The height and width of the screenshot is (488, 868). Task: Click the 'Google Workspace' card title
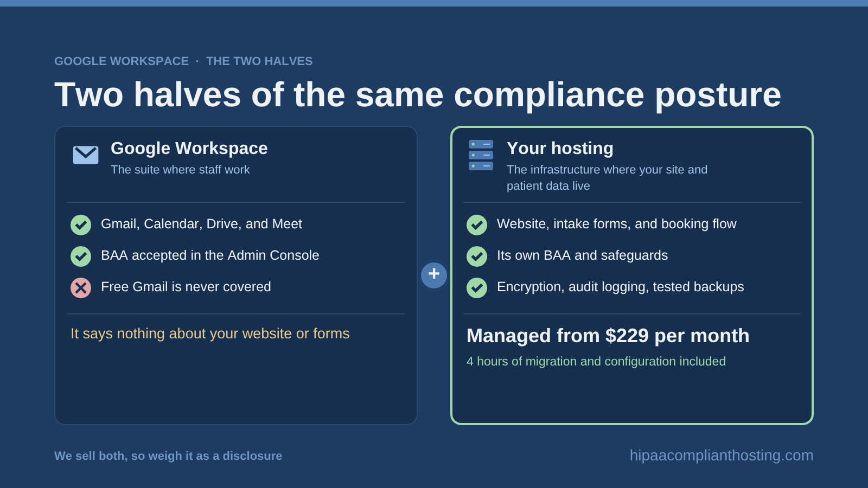(189, 148)
